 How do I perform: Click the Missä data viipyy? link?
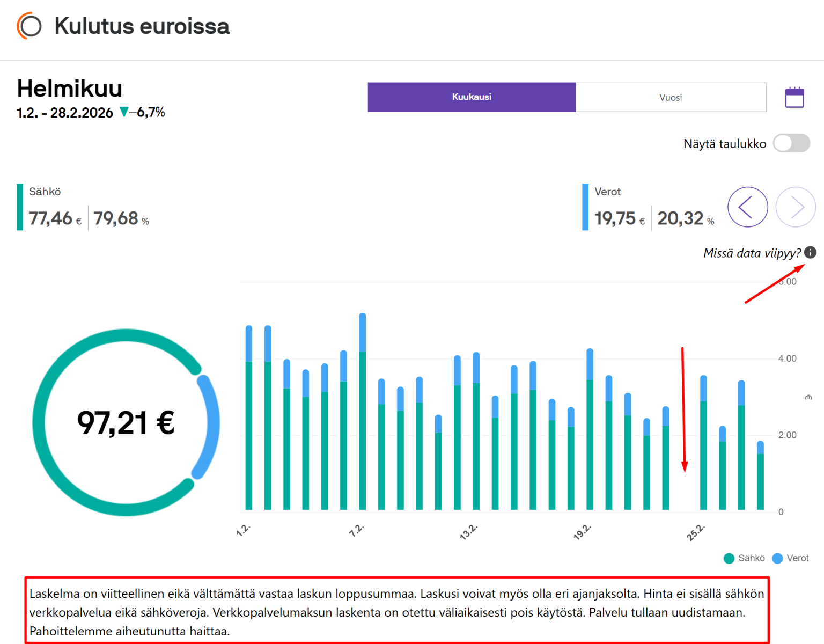tap(752, 253)
